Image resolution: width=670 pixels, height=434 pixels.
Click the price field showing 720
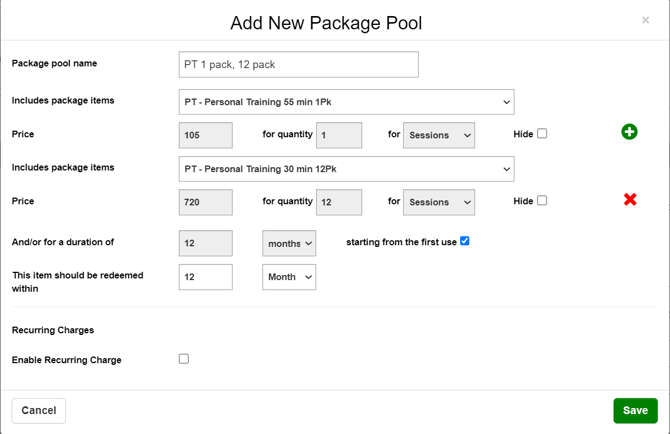point(206,202)
